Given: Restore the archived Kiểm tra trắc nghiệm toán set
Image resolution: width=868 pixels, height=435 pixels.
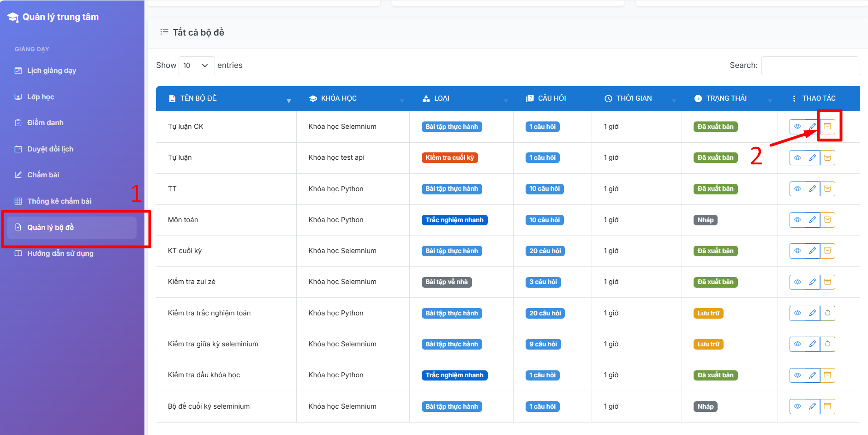Looking at the screenshot, I should (x=827, y=313).
